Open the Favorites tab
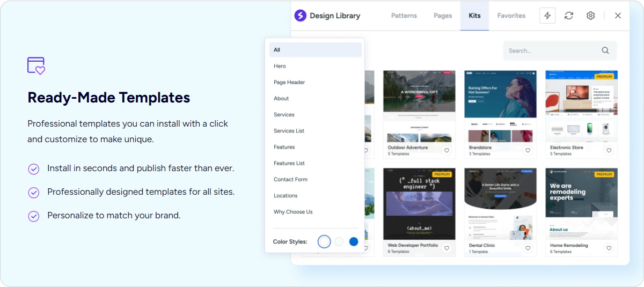This screenshot has height=287, width=644. click(511, 16)
